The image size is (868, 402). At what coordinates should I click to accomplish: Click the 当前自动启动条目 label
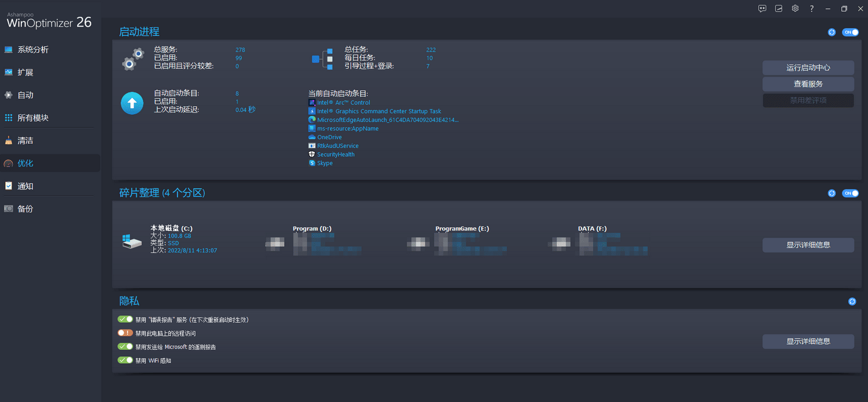point(339,94)
